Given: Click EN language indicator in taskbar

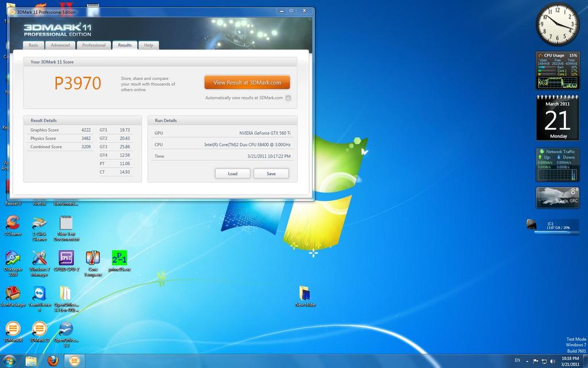Looking at the screenshot, I should point(517,361).
